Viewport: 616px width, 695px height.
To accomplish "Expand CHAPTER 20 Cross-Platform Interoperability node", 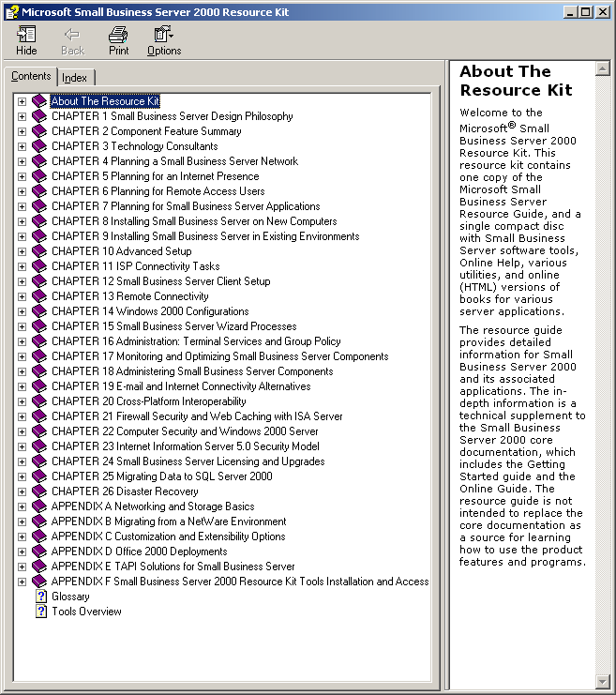I will point(22,401).
